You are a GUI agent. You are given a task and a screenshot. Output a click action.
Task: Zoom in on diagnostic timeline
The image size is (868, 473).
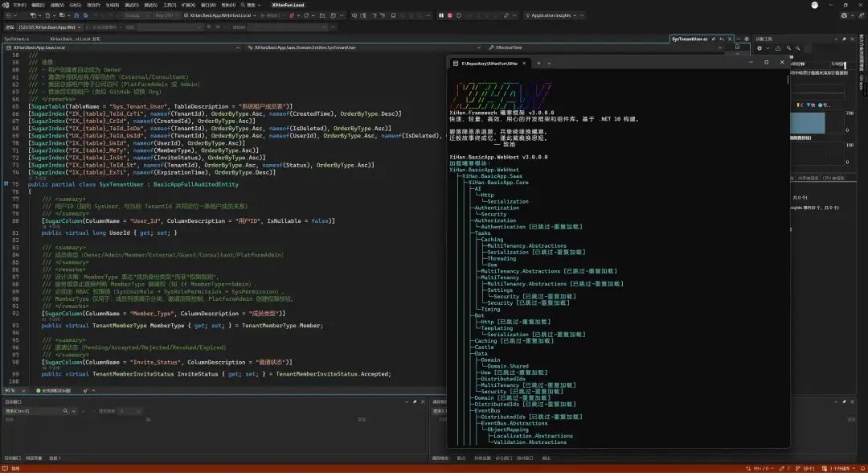(789, 48)
